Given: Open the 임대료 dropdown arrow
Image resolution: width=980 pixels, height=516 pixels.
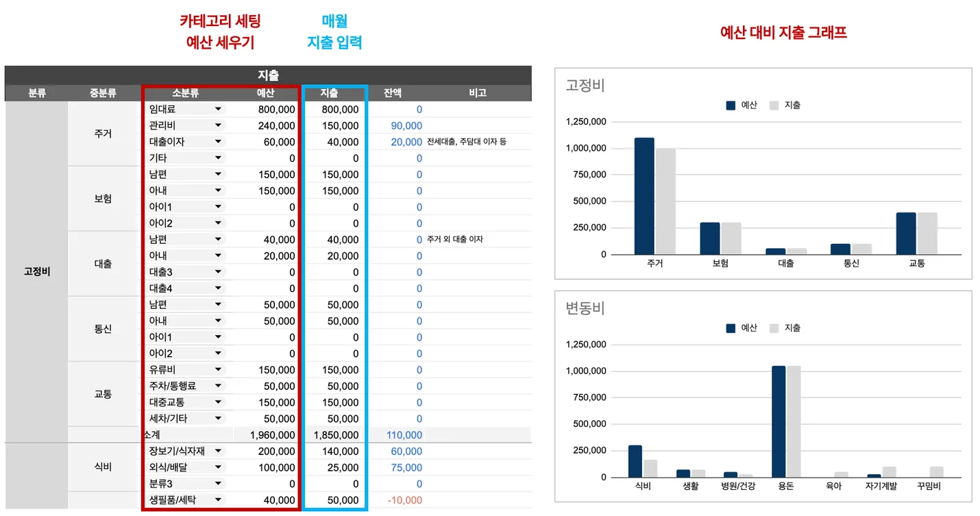Looking at the screenshot, I should 218,109.
